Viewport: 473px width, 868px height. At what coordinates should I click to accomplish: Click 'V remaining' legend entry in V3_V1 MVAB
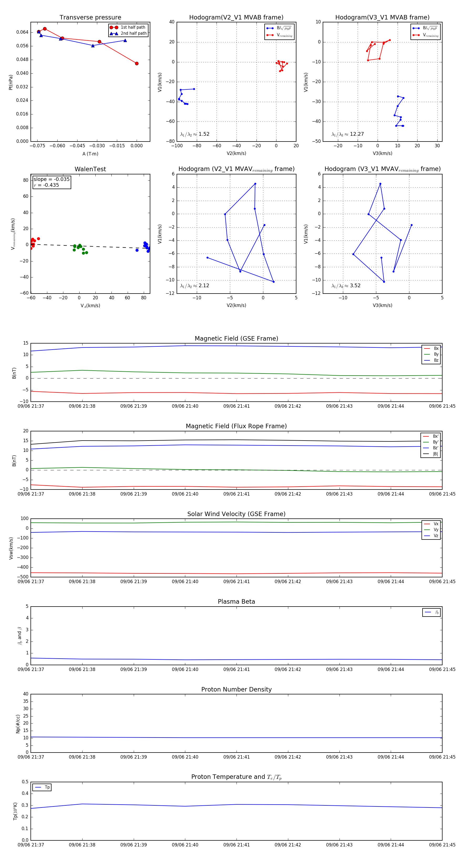(425, 35)
